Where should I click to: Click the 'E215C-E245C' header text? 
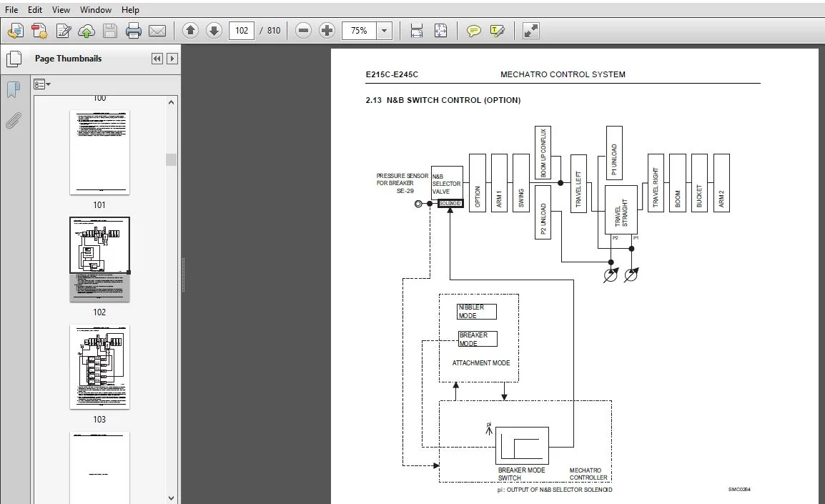point(392,74)
